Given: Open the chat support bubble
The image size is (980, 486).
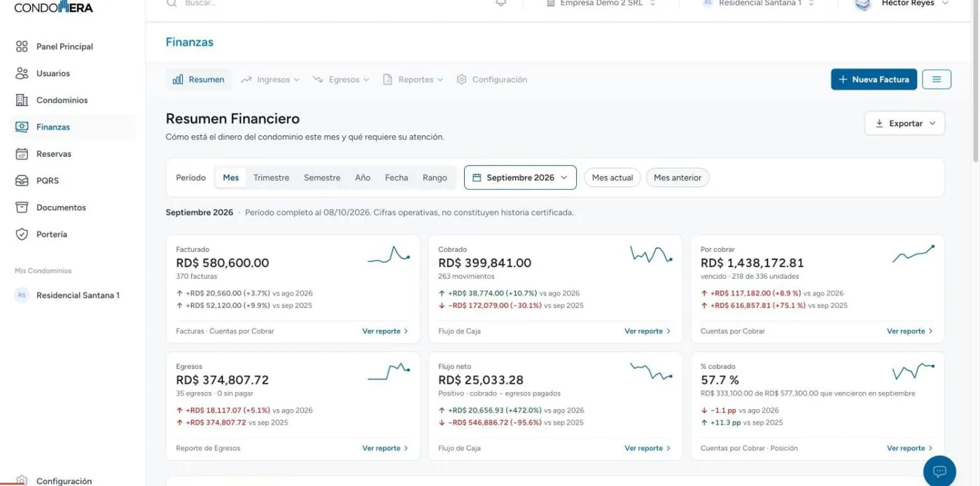Looking at the screenshot, I should point(939,471).
